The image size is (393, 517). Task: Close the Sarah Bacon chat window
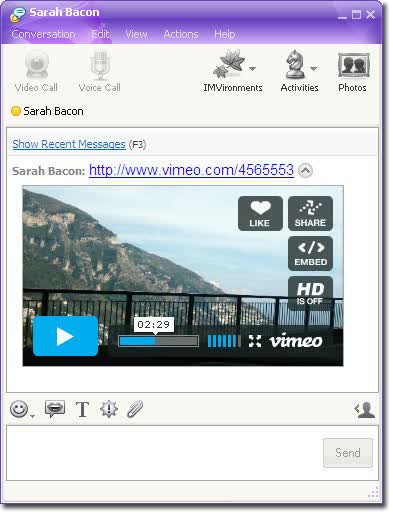371,14
